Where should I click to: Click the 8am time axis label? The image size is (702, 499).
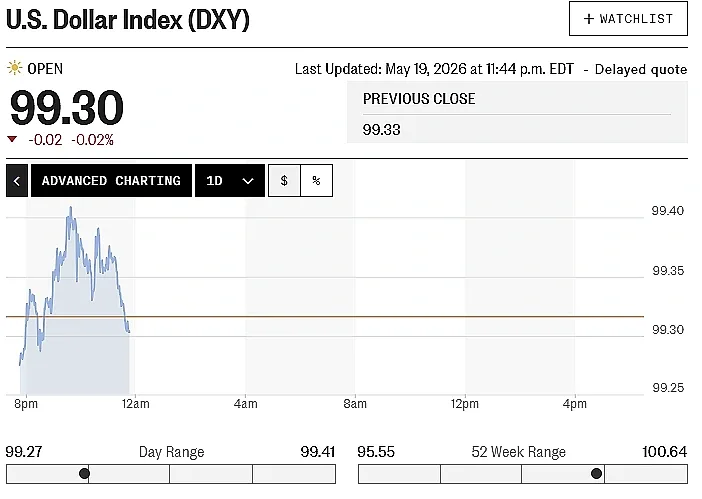pos(355,404)
